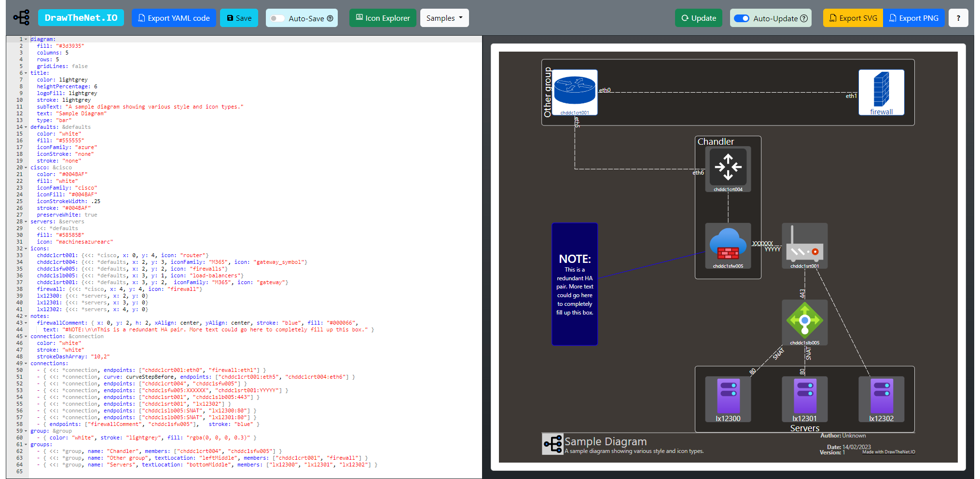Click the subText line in the editor
The height and width of the screenshot is (479, 980).
point(140,107)
